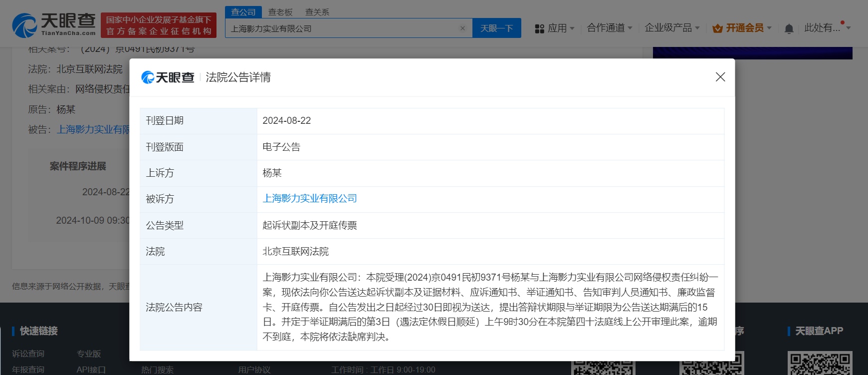
Task: Open the 专业版 footer link
Action: [89, 354]
